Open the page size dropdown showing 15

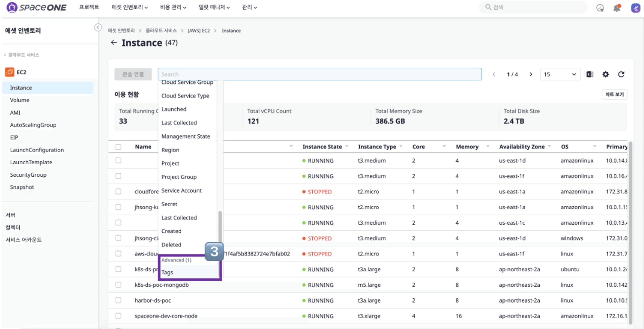click(x=560, y=74)
